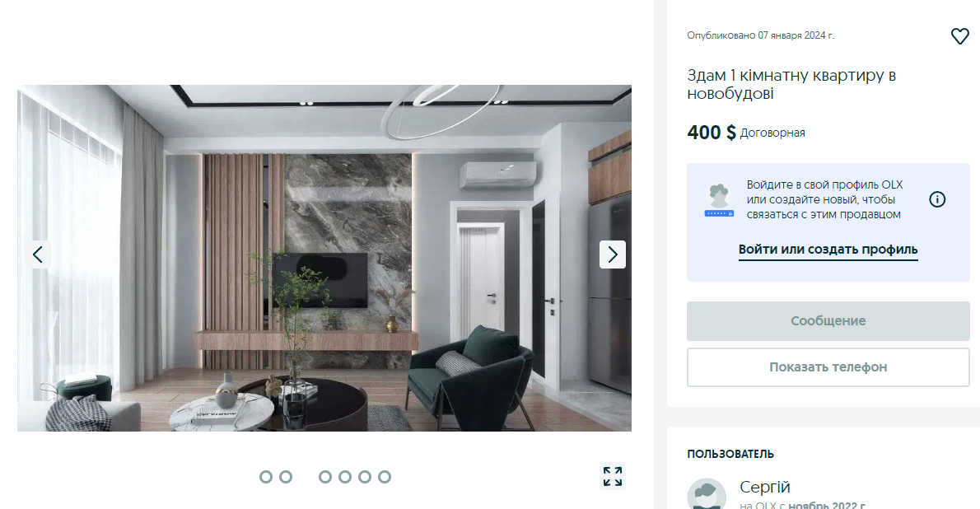The width and height of the screenshot is (980, 509).
Task: Show previous photo with left arrow
Action: coord(38,254)
